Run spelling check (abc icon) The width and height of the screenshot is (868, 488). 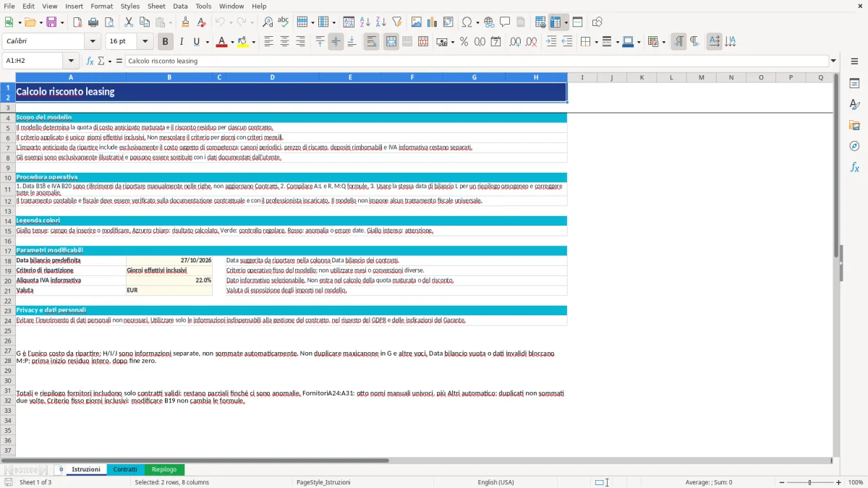284,22
